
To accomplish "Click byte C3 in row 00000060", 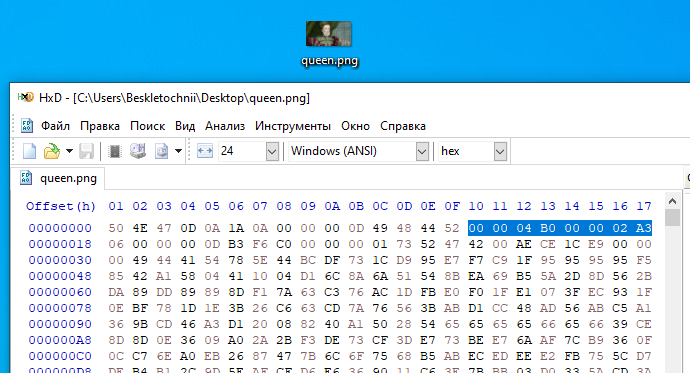I will 332,292.
